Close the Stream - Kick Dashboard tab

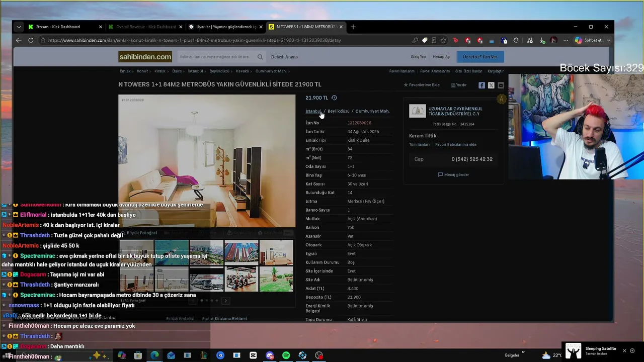pyautogui.click(x=101, y=27)
